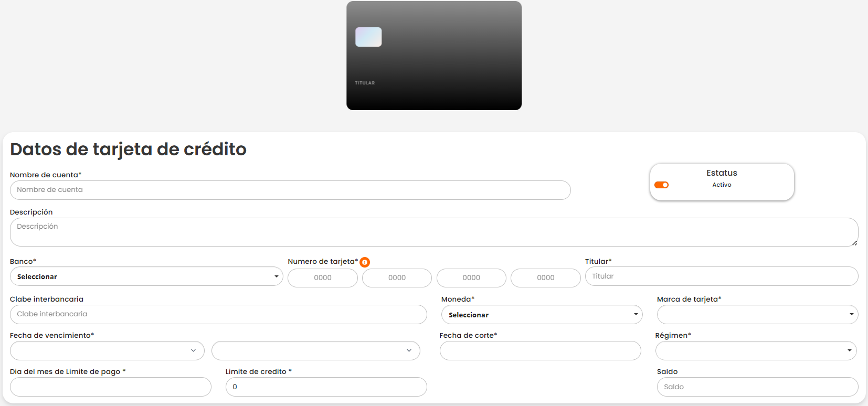Expand the first Fecha de vencimiento dropdown
This screenshot has width=868, height=406.
pos(107,351)
